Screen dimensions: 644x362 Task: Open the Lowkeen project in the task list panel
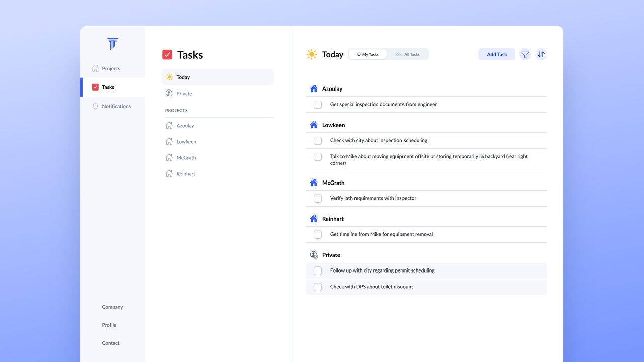[186, 142]
